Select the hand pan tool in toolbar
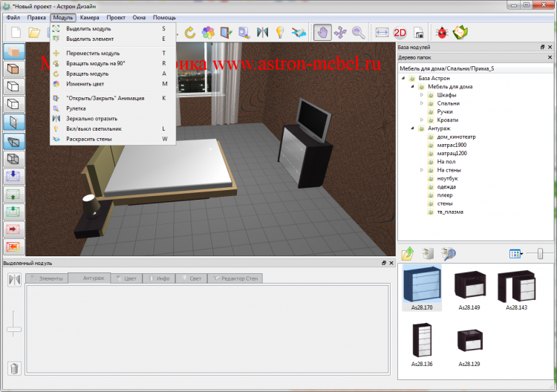 click(x=322, y=32)
